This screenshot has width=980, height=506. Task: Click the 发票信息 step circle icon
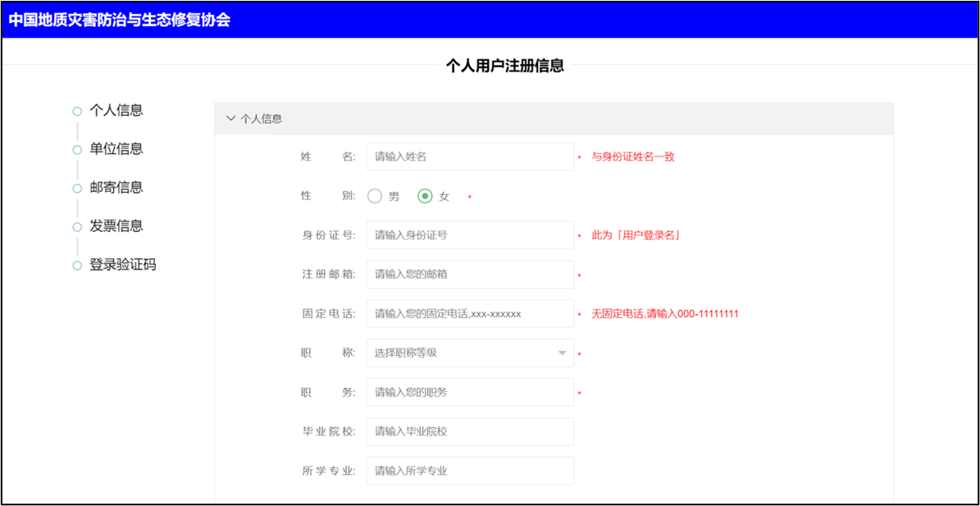click(78, 226)
